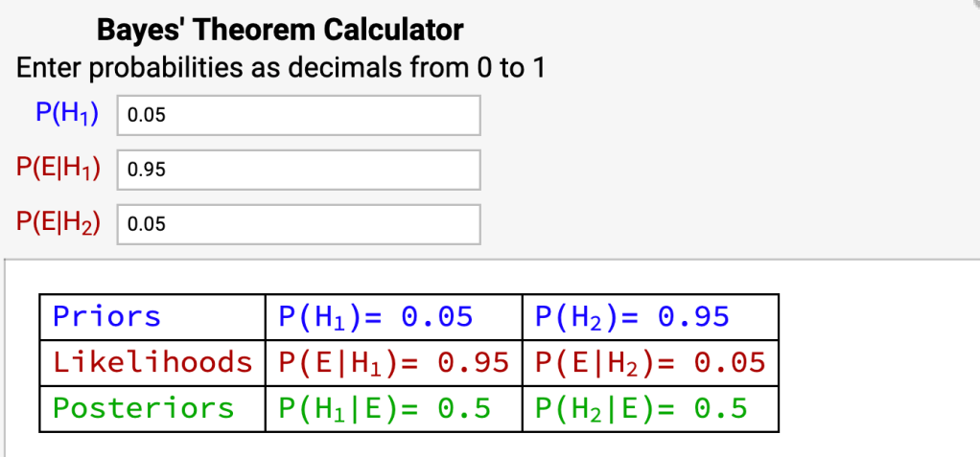This screenshot has height=457, width=980.
Task: Select the Likelihoods row header cell
Action: click(x=152, y=362)
